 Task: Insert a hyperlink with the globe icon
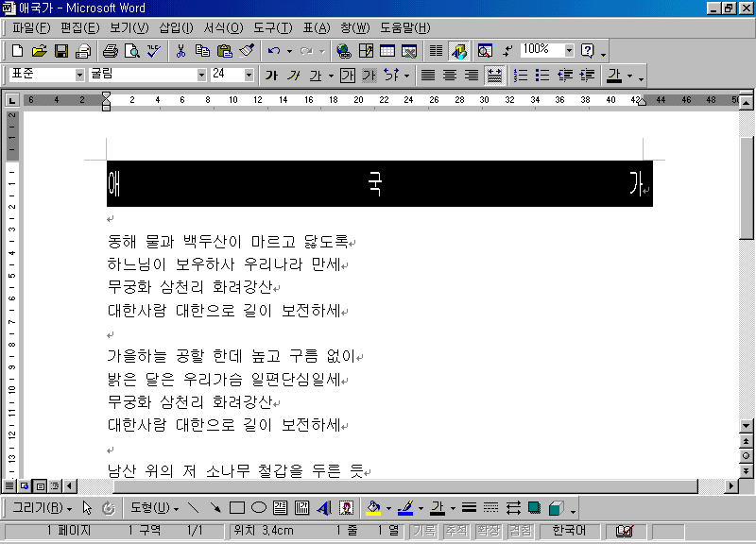click(344, 51)
